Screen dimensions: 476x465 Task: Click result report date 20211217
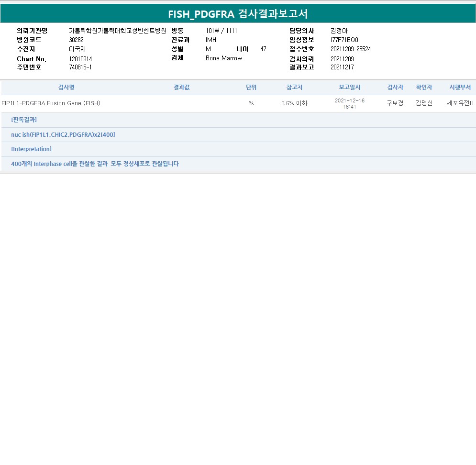click(x=342, y=67)
